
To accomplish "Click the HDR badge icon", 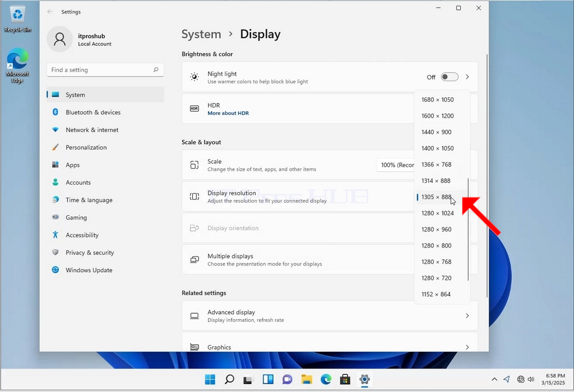I will click(195, 109).
